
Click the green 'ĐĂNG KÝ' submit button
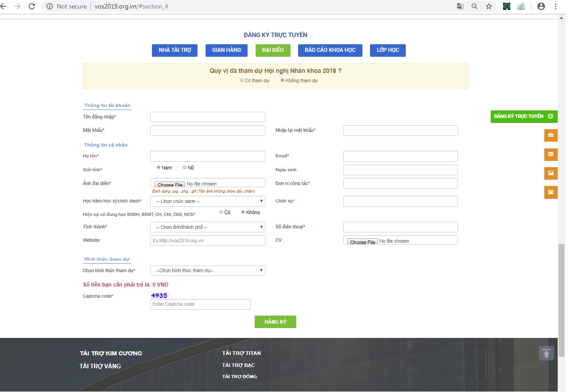click(275, 322)
